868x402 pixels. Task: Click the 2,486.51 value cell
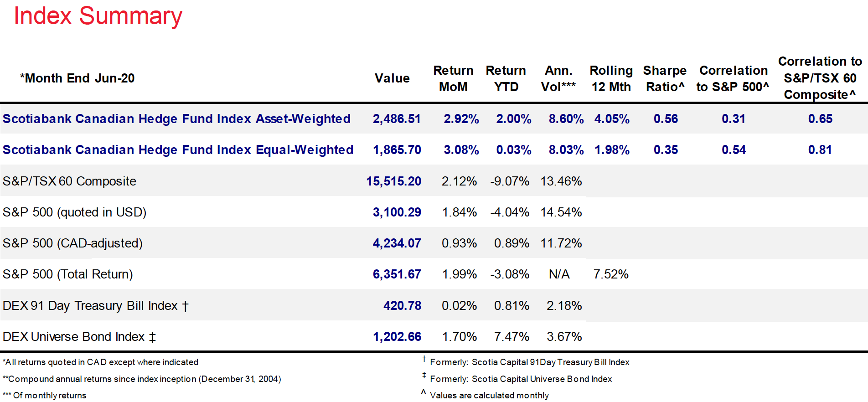[397, 119]
